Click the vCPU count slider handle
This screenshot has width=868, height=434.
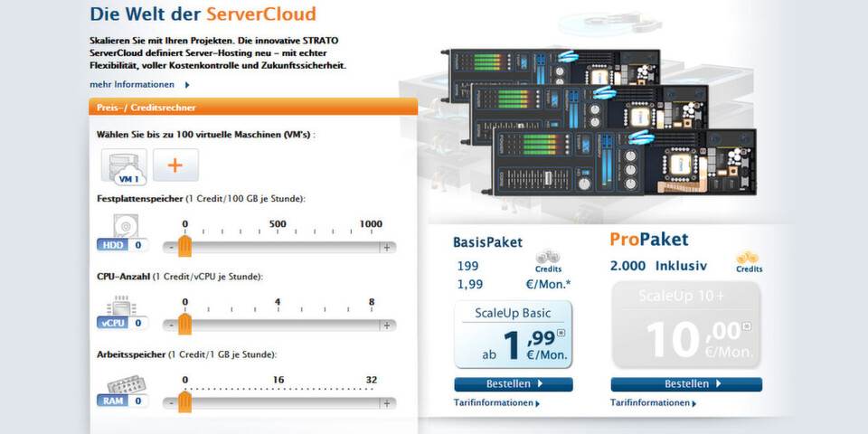(184, 324)
